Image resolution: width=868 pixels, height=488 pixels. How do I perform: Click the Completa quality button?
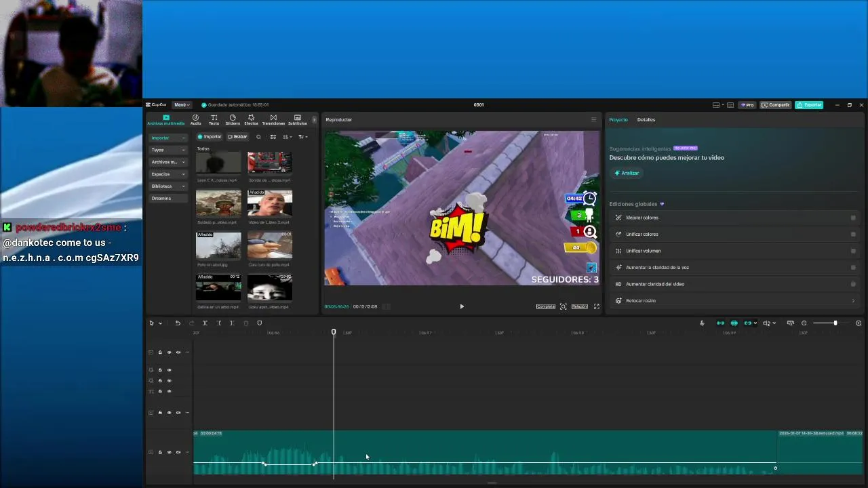pyautogui.click(x=546, y=306)
